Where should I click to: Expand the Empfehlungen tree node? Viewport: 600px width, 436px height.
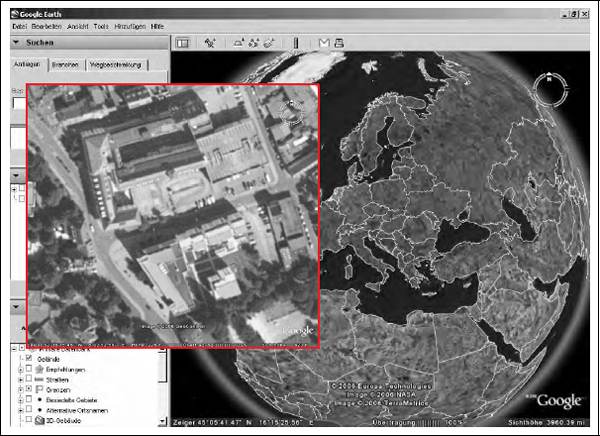pos(20,370)
